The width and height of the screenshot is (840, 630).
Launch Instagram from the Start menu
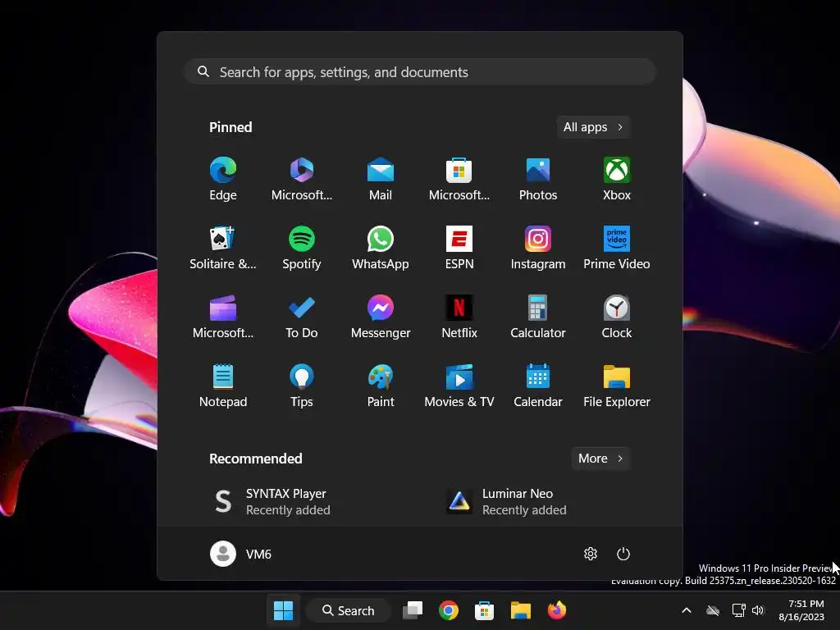[x=538, y=248]
